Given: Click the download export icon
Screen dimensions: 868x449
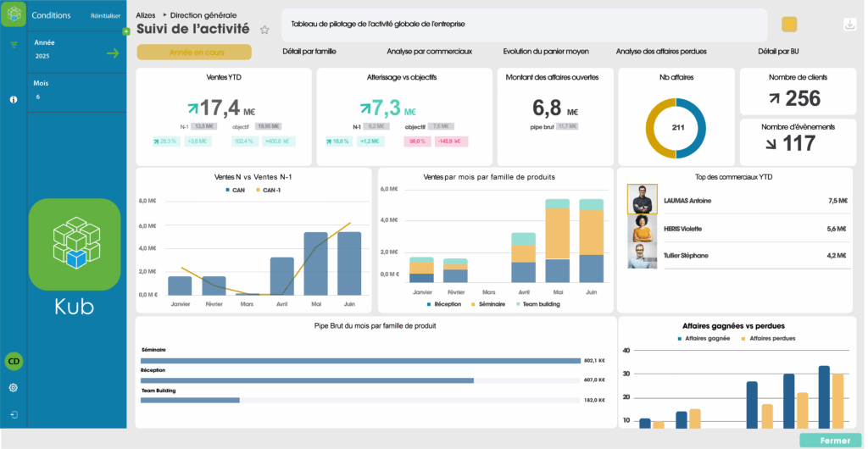Looking at the screenshot, I should coord(849,25).
